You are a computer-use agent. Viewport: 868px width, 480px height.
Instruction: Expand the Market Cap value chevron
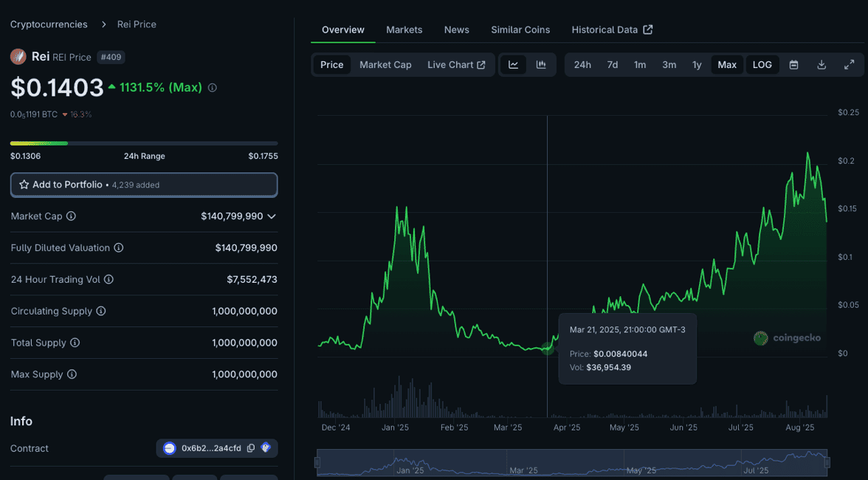[272, 216]
